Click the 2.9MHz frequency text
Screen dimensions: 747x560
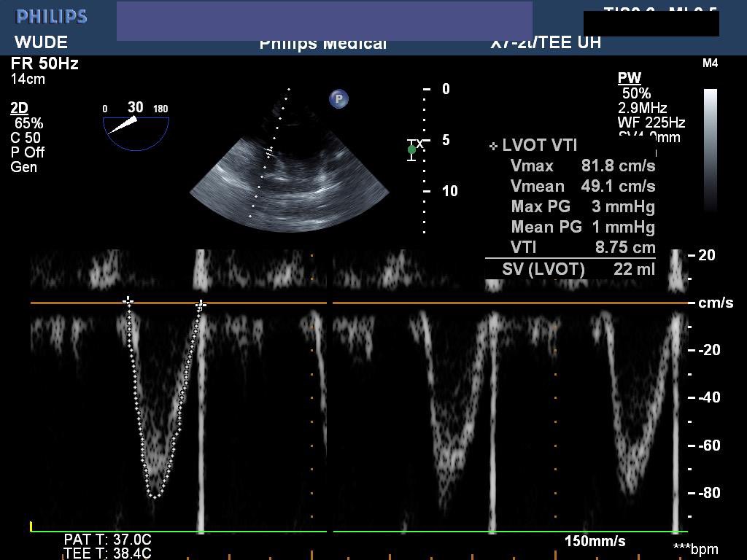point(642,108)
